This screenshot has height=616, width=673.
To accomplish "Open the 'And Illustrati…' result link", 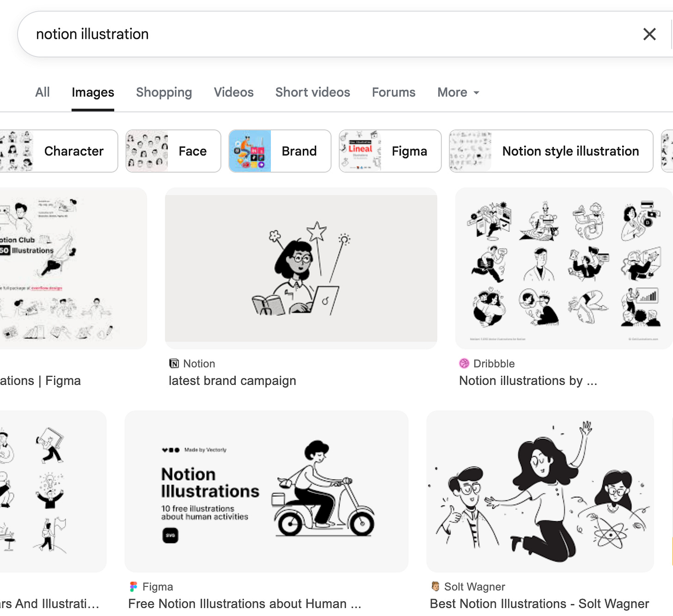I will [x=49, y=604].
